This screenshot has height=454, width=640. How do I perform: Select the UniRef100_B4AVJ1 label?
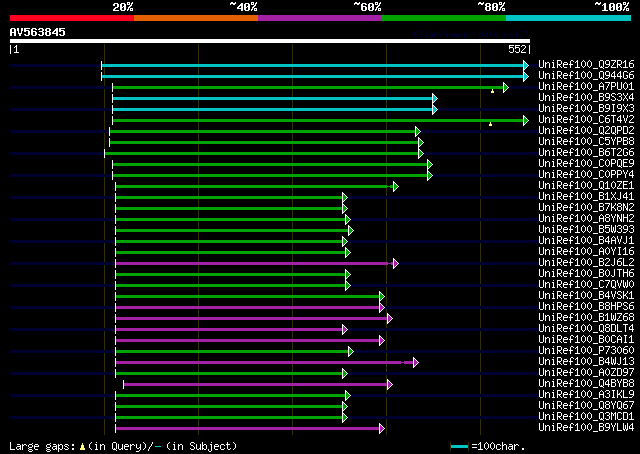coord(586,241)
